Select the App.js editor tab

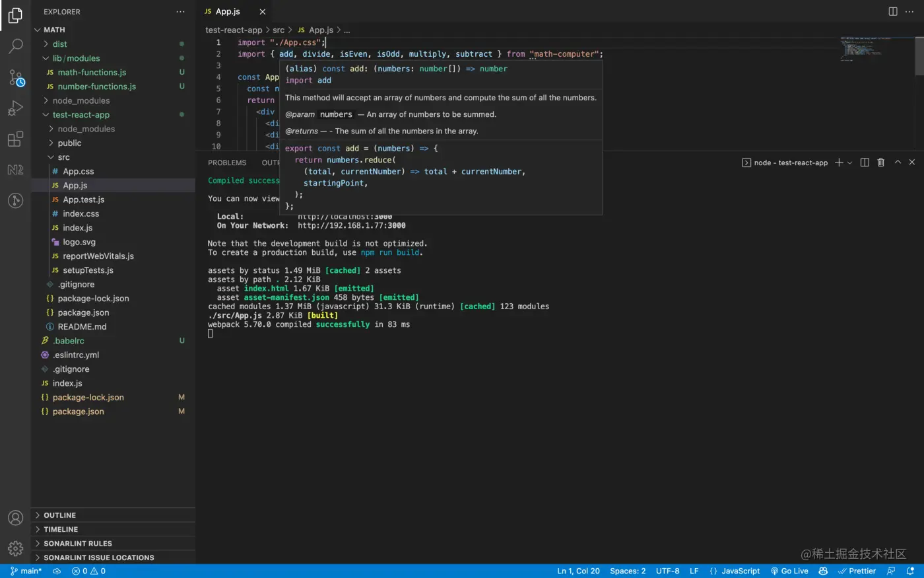[x=236, y=12]
